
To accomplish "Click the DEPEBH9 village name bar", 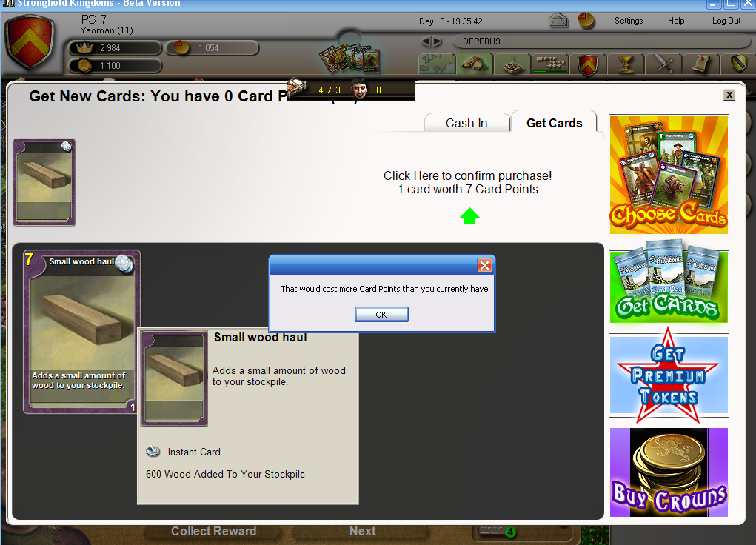I will [601, 41].
